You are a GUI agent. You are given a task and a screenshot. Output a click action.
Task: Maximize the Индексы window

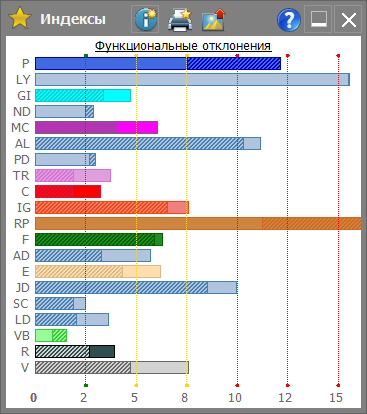318,19
